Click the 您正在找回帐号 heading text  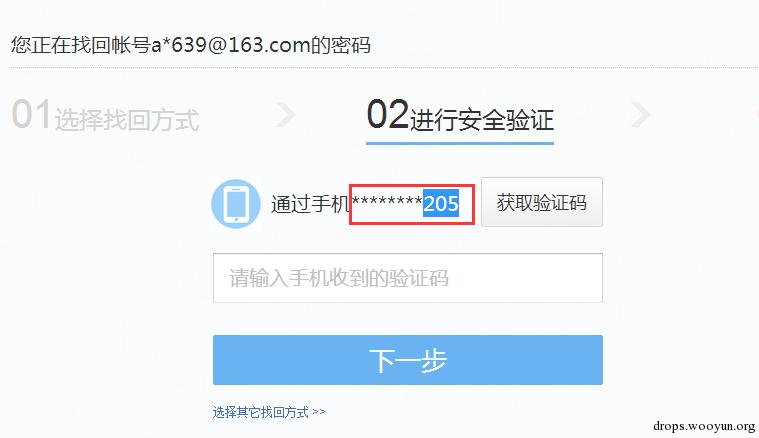81,45
